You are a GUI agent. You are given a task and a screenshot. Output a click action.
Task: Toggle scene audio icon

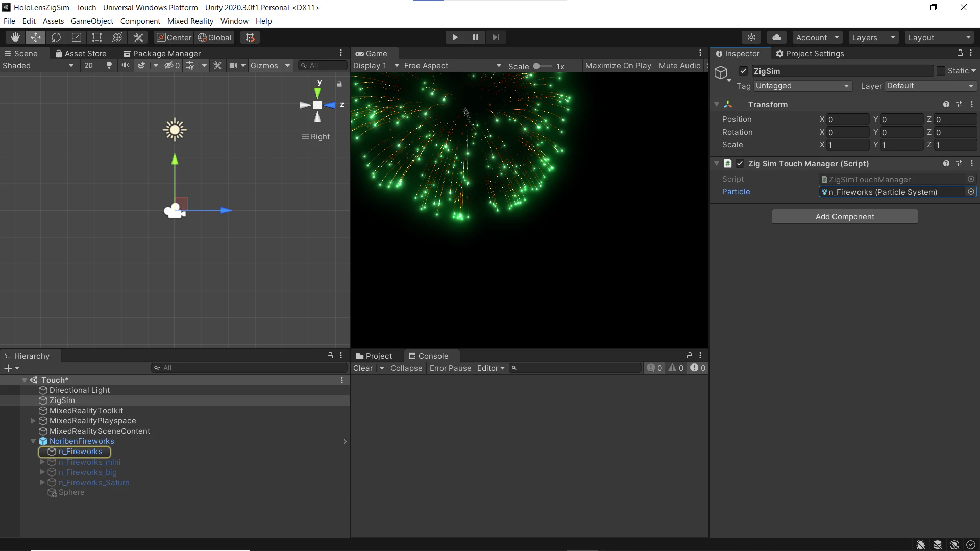[125, 65]
